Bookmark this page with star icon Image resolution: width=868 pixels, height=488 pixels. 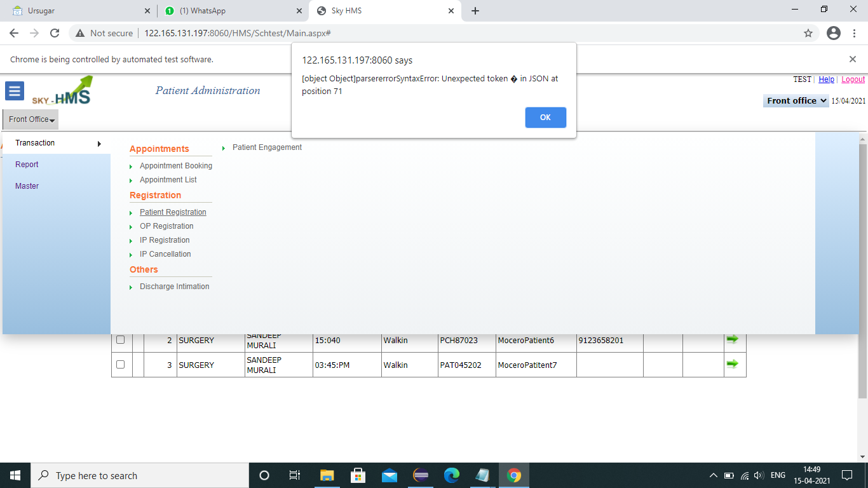pos(808,33)
